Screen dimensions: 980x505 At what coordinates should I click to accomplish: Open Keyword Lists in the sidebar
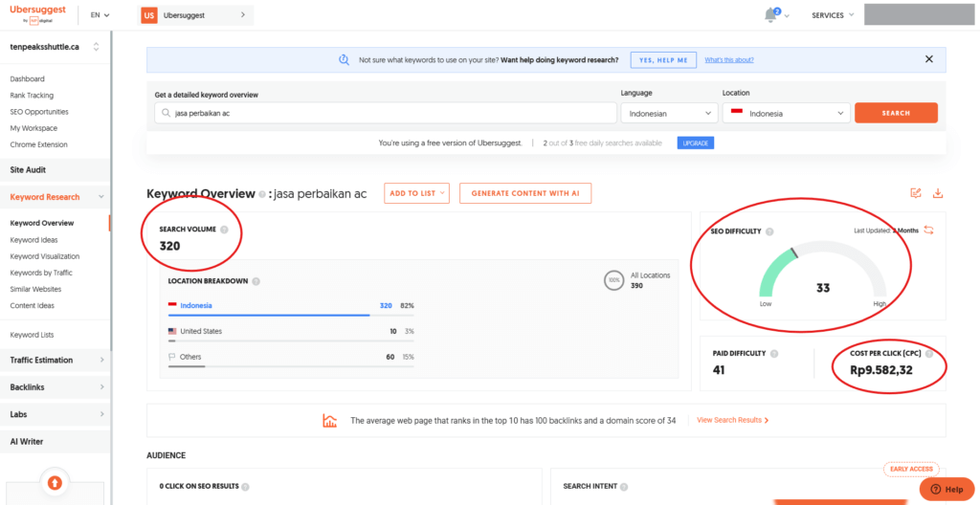tap(32, 335)
